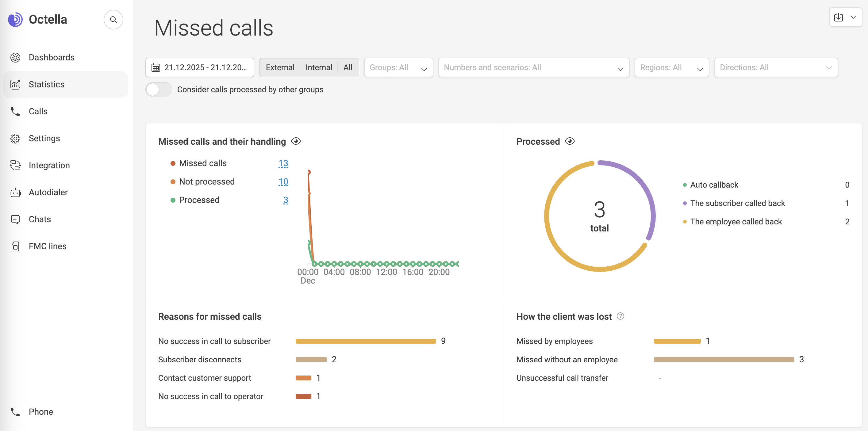Click the search magnifier icon
This screenshot has width=868, height=431.
[113, 20]
